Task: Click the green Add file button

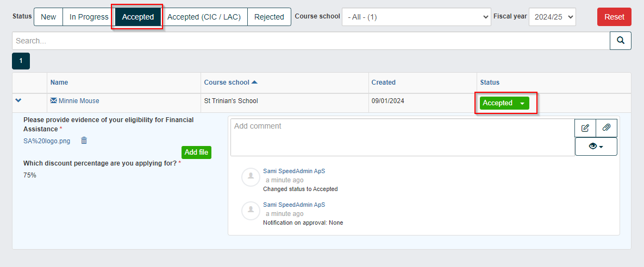Action: (196, 152)
